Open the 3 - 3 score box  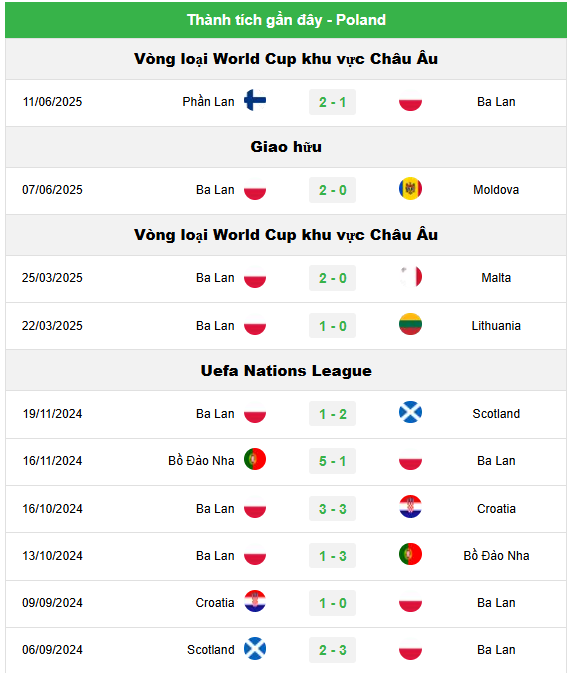[332, 509]
